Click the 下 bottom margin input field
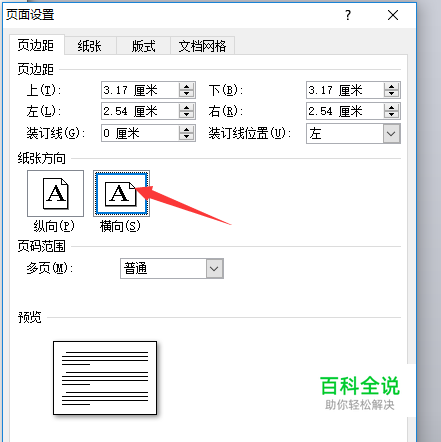The width and height of the screenshot is (441, 442). (345, 90)
